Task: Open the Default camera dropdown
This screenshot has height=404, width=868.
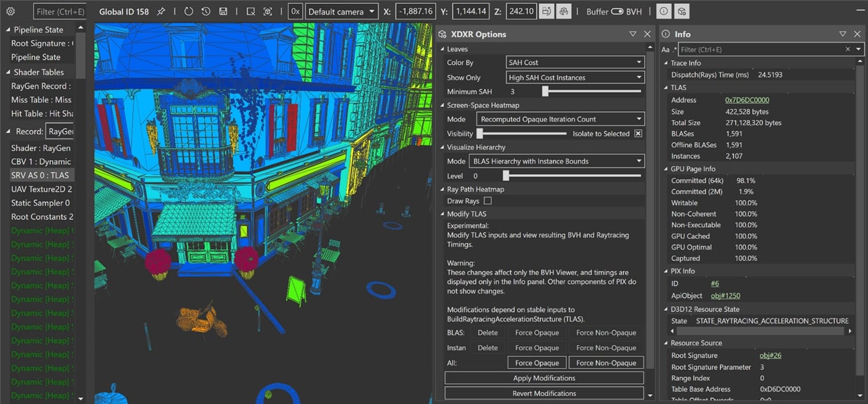Action: click(x=342, y=11)
